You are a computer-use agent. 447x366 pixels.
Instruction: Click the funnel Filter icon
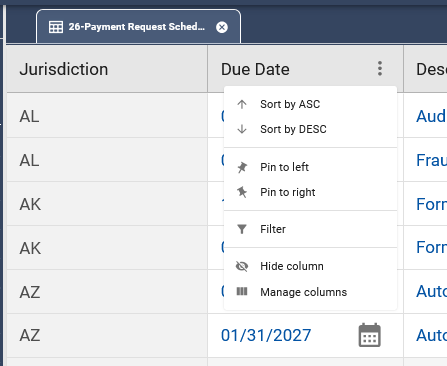(x=242, y=229)
